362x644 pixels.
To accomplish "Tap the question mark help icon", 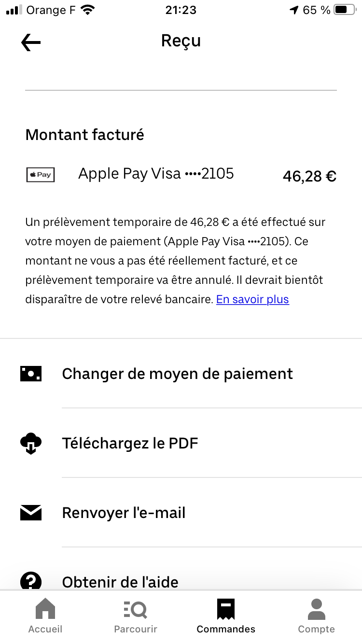I will pos(31,580).
